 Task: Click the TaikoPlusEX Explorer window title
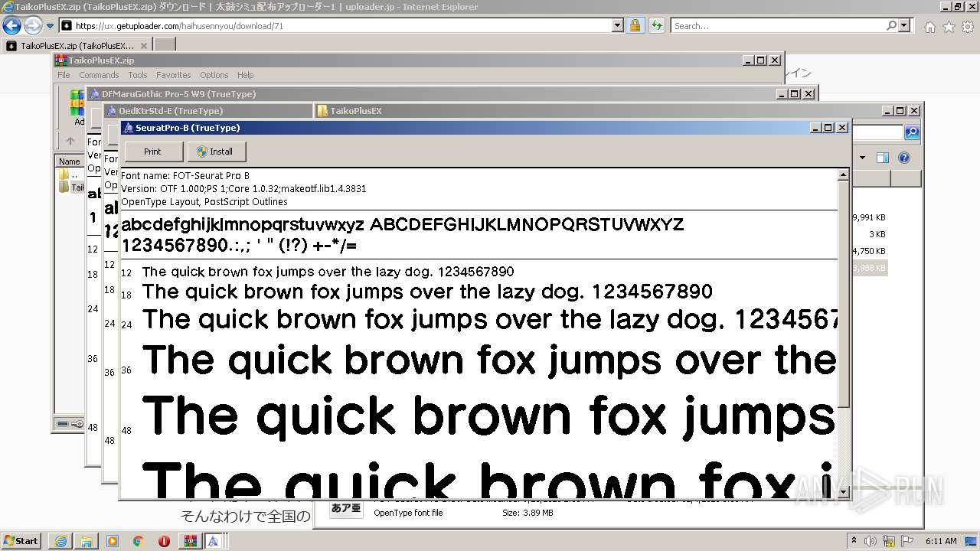pos(355,111)
